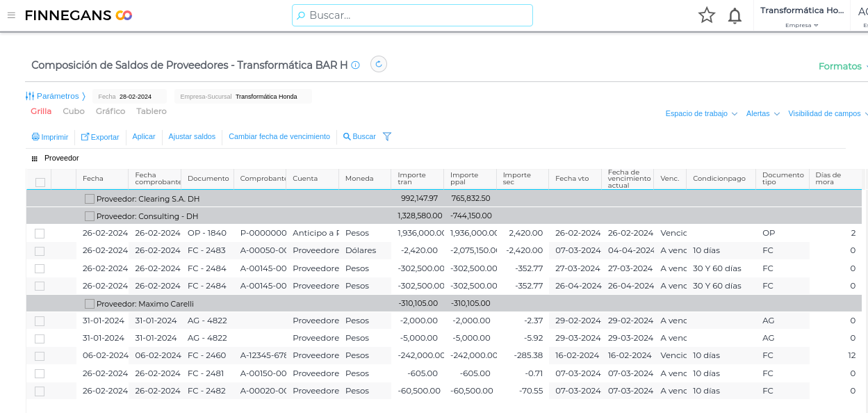Click the refresh report icon
The width and height of the screenshot is (868, 413).
pos(379,64)
